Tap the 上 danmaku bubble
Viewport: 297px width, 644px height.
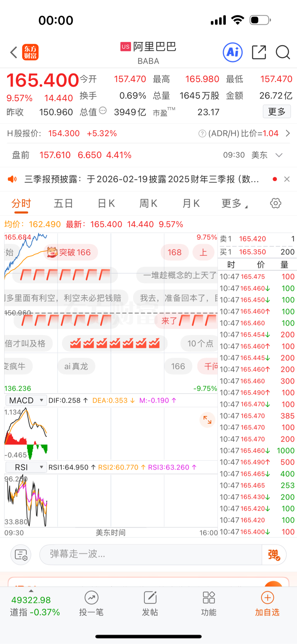[x=203, y=253]
